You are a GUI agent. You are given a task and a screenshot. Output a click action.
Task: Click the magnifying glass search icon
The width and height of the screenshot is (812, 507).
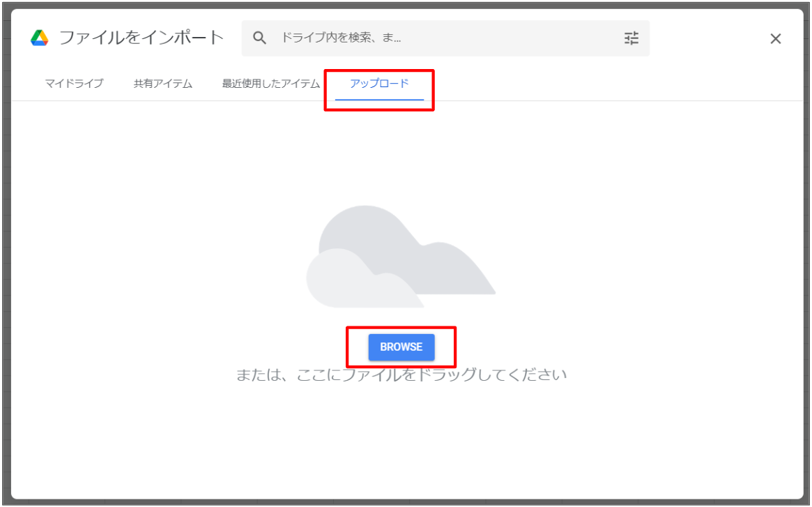[259, 38]
